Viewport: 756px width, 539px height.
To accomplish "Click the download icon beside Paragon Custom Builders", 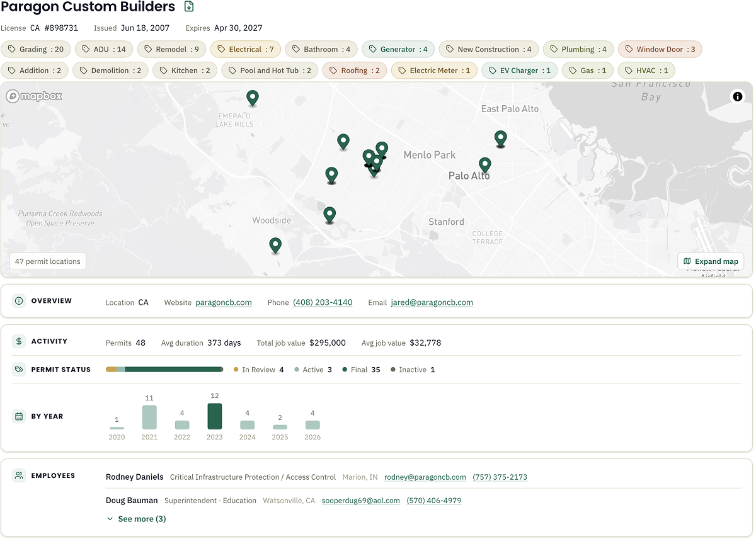I will point(189,7).
